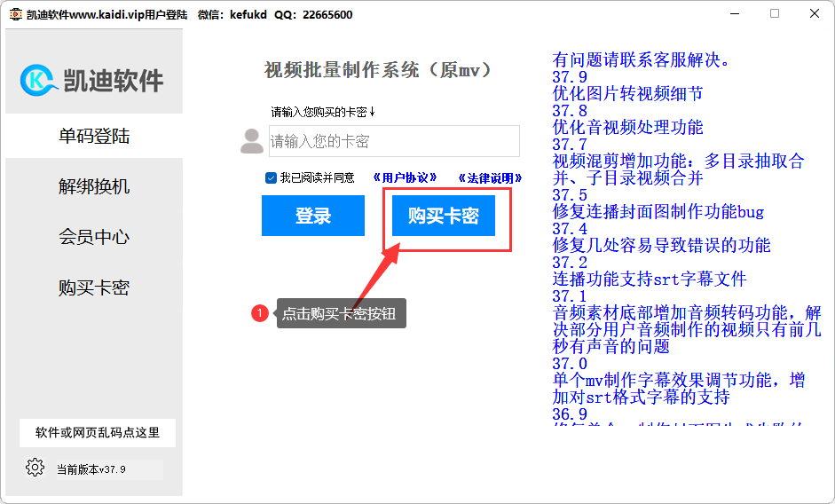
Task: Click the settings gear icon
Action: click(35, 468)
